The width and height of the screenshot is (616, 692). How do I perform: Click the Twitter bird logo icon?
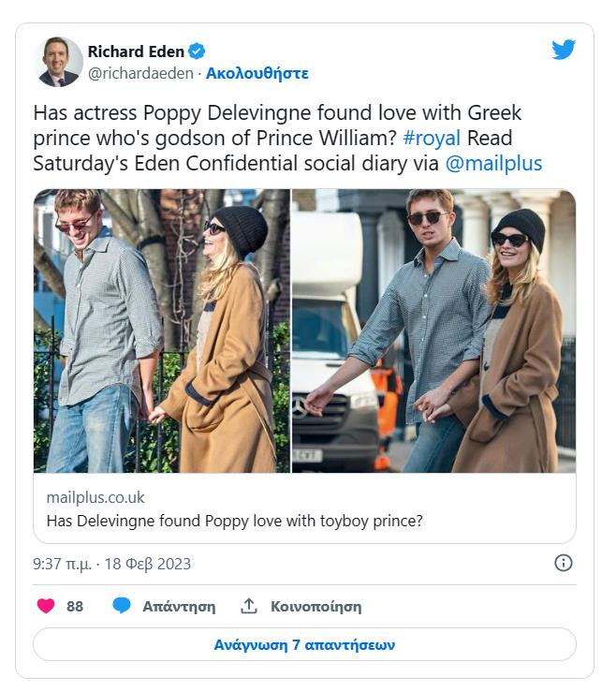click(564, 51)
